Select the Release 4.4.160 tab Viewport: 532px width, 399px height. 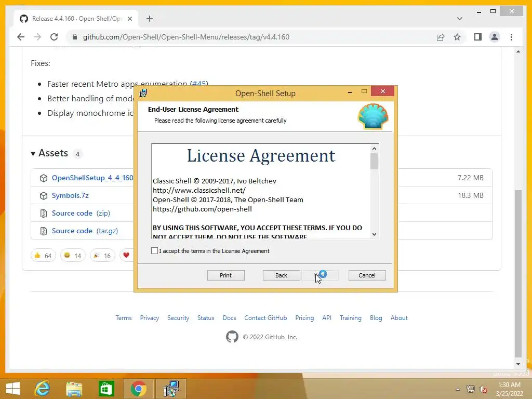click(76, 19)
